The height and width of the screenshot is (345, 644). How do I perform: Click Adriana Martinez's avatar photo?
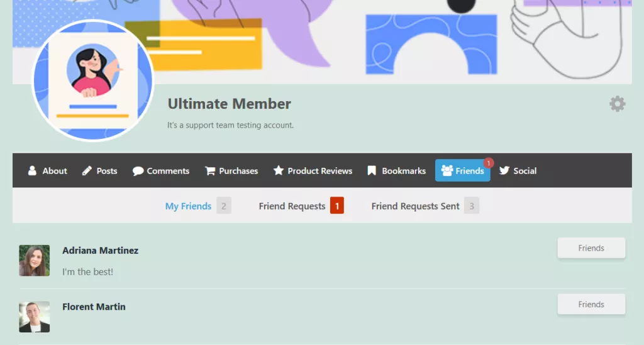(x=35, y=261)
